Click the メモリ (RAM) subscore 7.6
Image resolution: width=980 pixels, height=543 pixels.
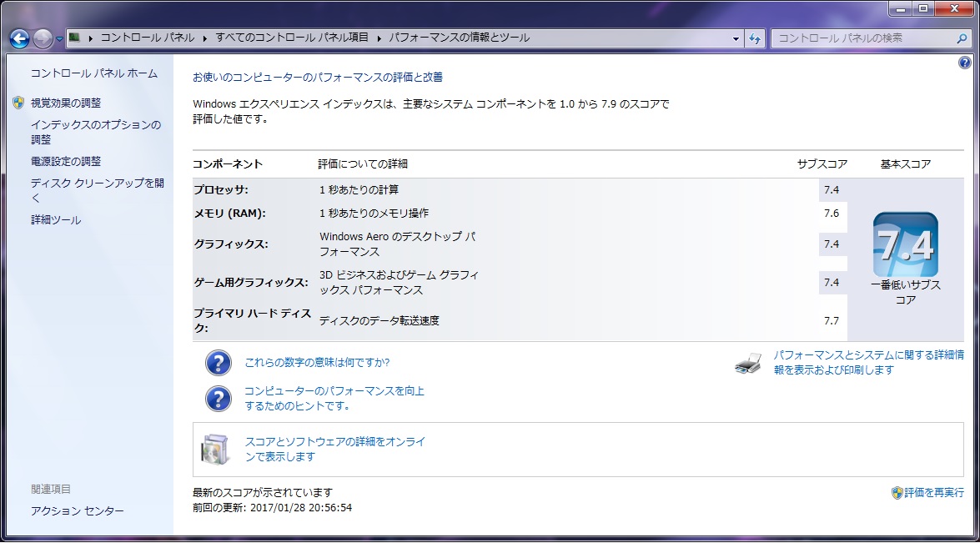point(832,213)
